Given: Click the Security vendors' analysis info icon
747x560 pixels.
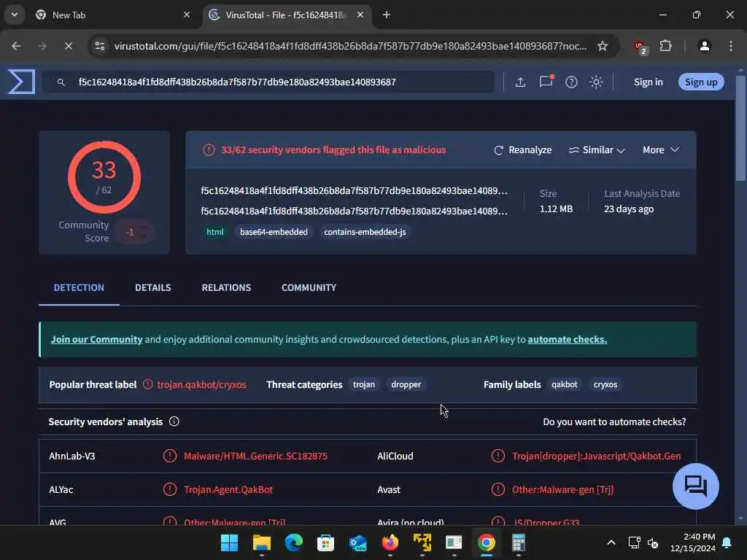Looking at the screenshot, I should (x=174, y=421).
